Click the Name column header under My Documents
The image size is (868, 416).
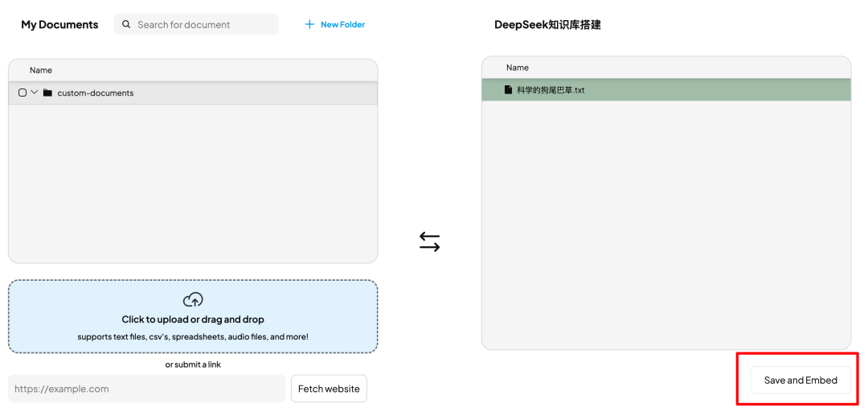(41, 70)
